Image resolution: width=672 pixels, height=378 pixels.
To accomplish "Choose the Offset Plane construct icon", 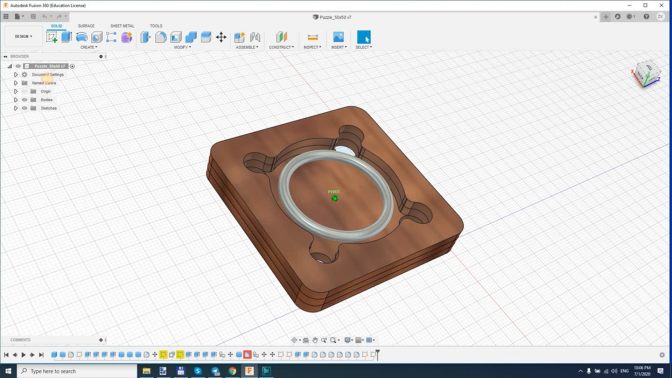I will tap(281, 37).
